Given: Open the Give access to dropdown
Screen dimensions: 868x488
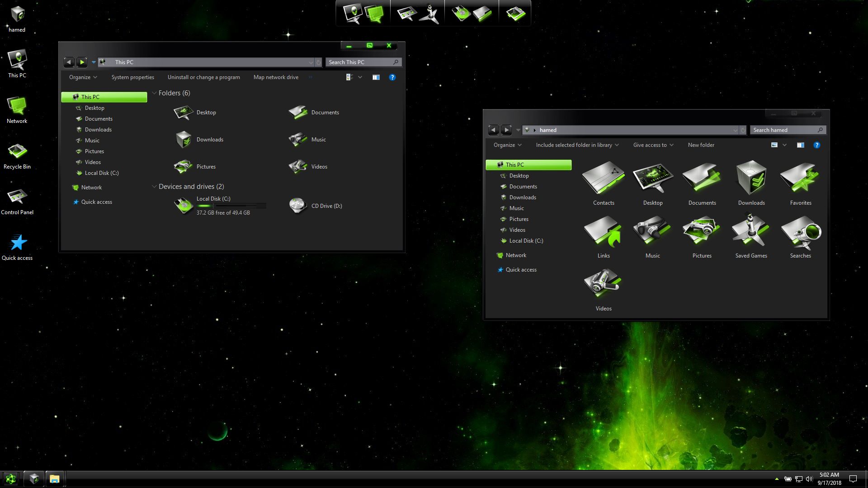Looking at the screenshot, I should coord(653,145).
